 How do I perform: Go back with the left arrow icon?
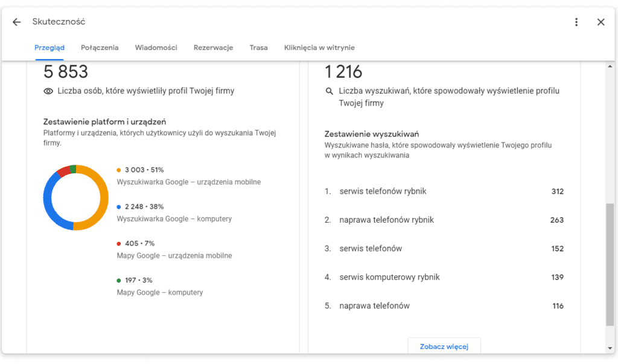click(16, 22)
